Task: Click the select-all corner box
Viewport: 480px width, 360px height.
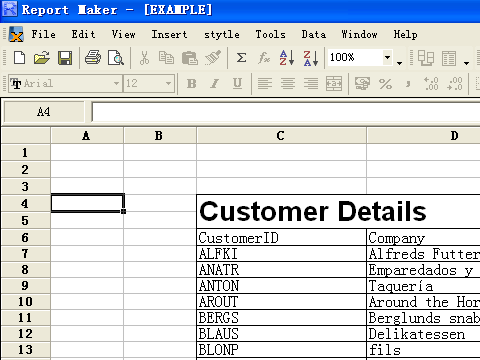Action: click(26, 136)
